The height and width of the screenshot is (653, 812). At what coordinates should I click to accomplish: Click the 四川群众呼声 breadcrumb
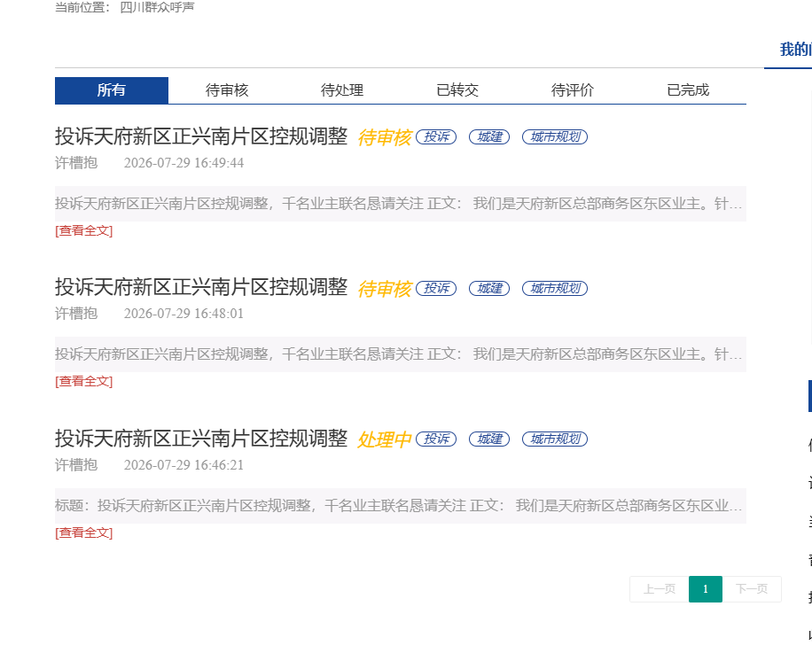[x=157, y=7]
